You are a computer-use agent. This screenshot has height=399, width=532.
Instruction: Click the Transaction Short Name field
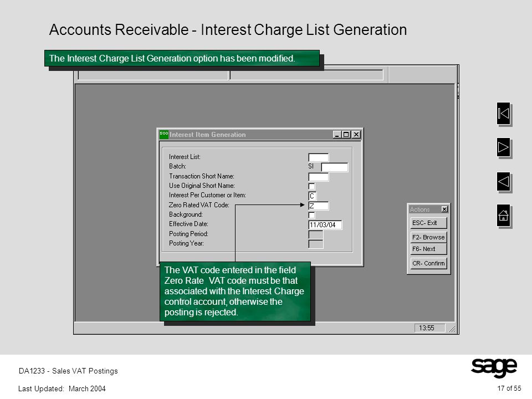click(318, 177)
